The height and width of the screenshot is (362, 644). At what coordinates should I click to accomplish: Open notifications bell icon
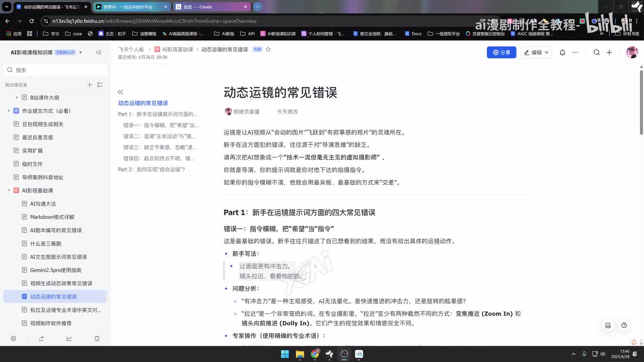coord(562,52)
